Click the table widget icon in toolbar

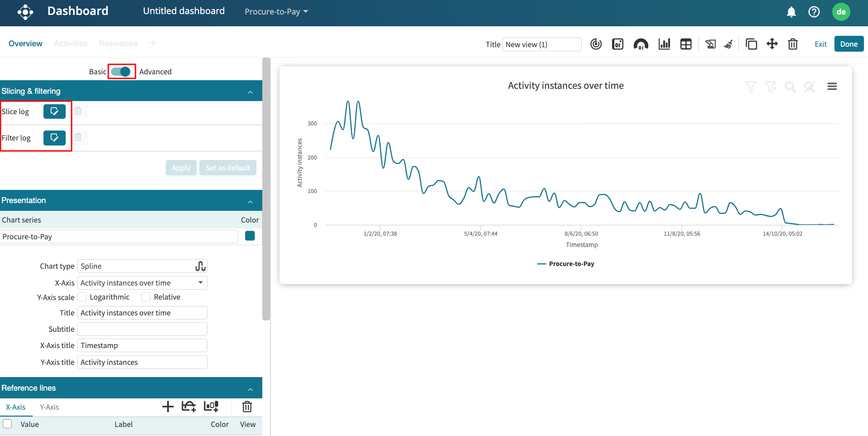(x=686, y=44)
